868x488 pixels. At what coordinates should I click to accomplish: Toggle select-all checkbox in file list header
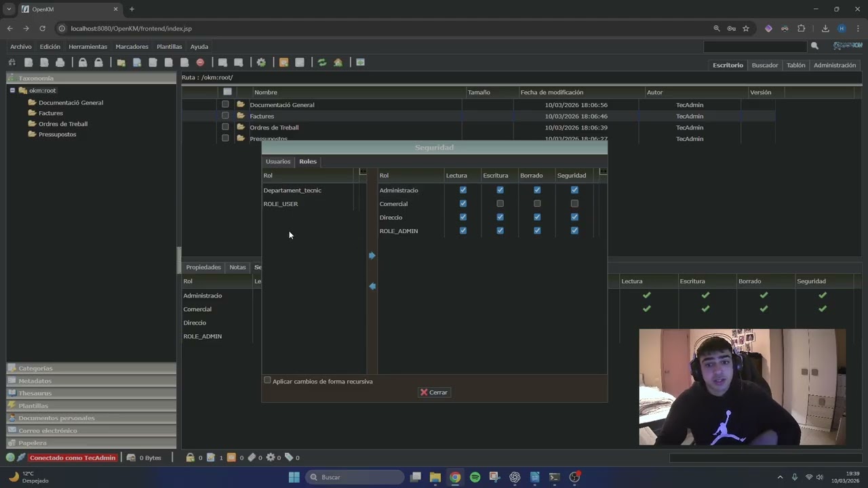coord(227,91)
